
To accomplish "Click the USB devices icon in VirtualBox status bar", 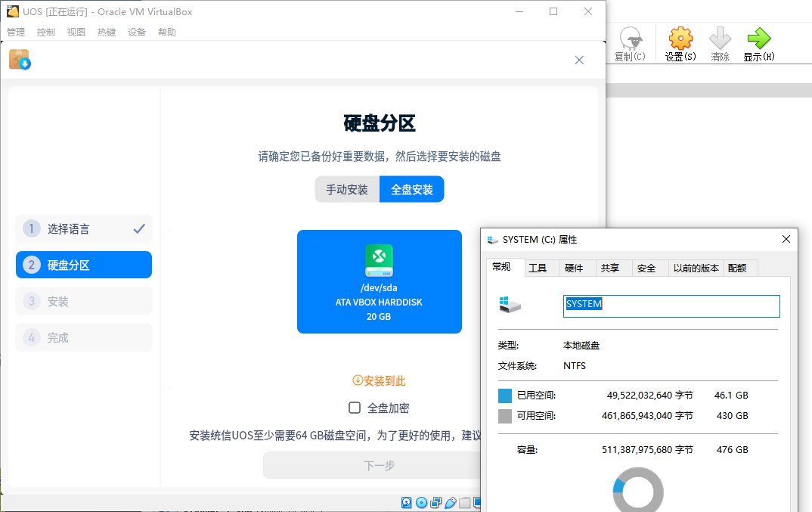I will 451,502.
